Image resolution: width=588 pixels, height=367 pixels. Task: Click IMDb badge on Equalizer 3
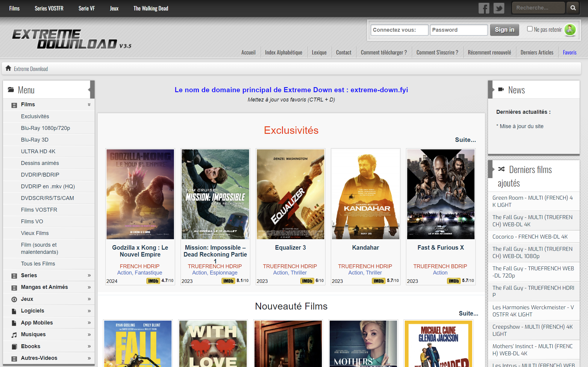click(x=307, y=281)
